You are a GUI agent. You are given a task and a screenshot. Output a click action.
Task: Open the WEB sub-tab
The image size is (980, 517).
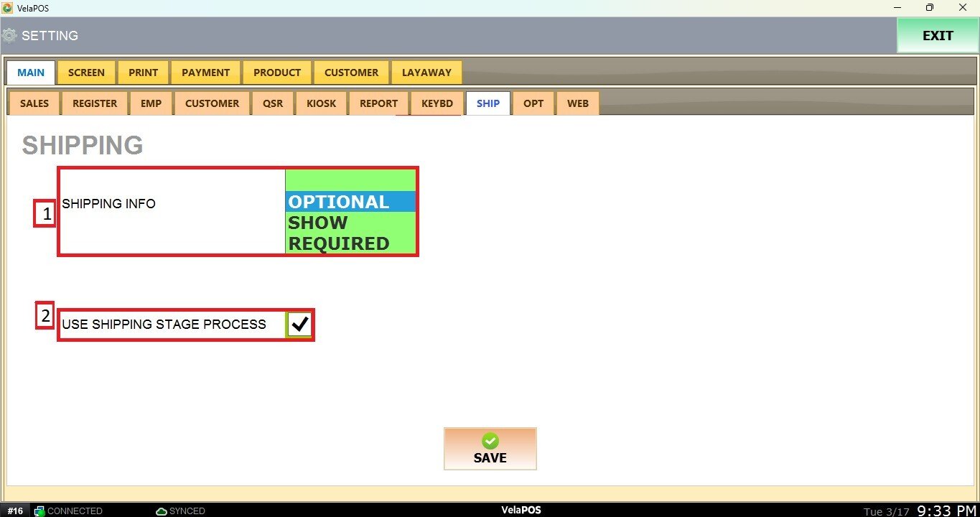[577, 103]
